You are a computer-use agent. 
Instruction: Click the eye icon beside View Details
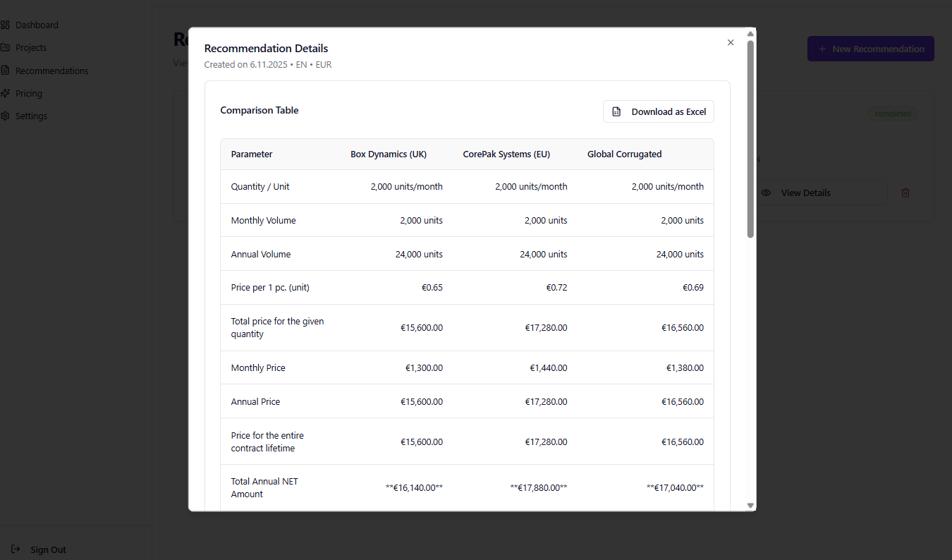point(767,193)
